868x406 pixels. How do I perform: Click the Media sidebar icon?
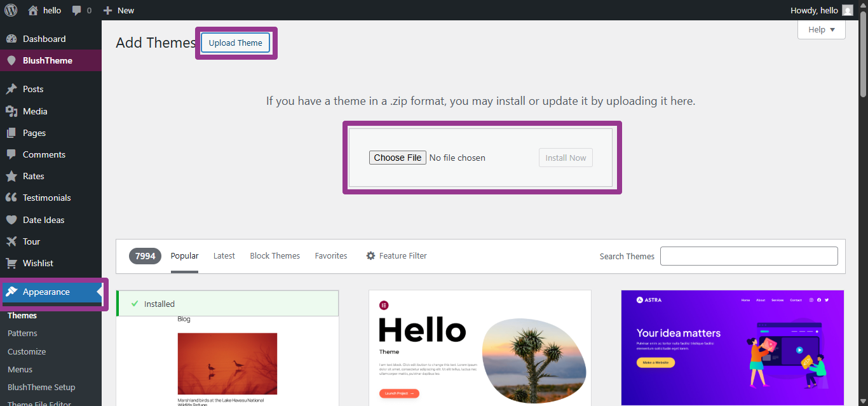(x=11, y=111)
